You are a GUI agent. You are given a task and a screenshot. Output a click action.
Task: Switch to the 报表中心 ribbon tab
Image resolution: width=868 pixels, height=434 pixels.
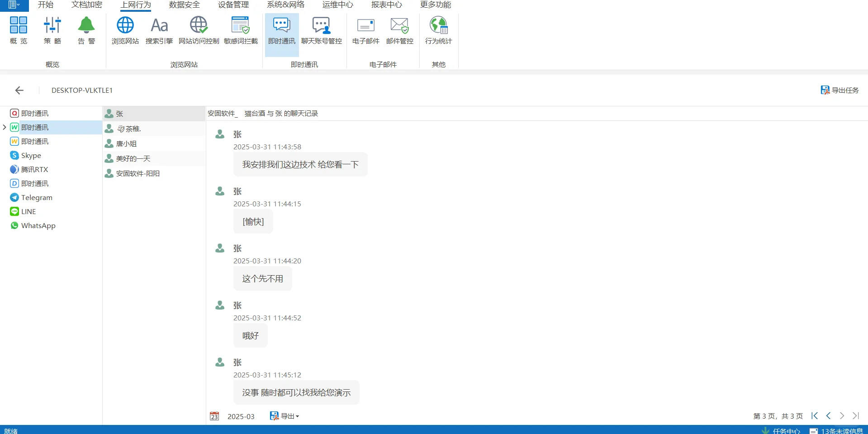click(x=387, y=5)
